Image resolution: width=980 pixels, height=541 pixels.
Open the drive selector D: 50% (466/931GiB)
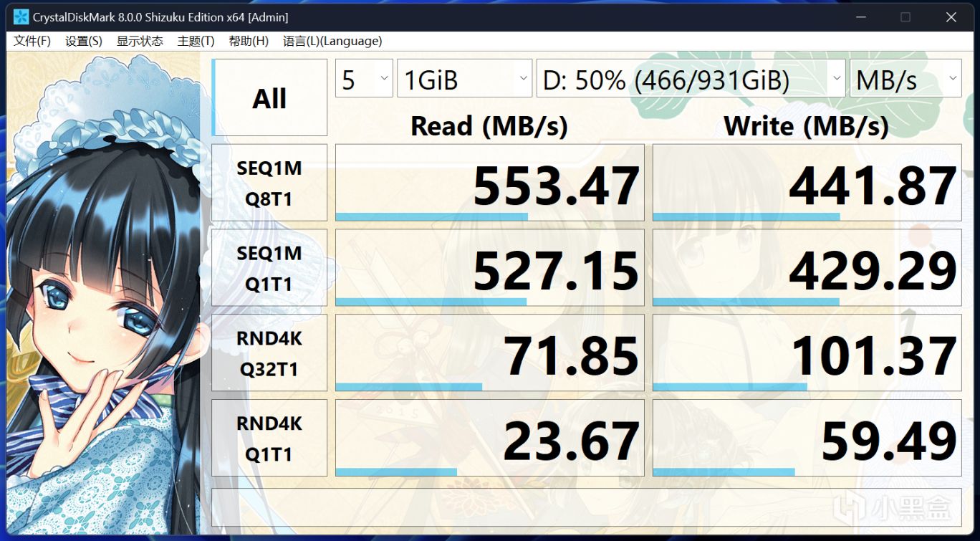(x=691, y=78)
